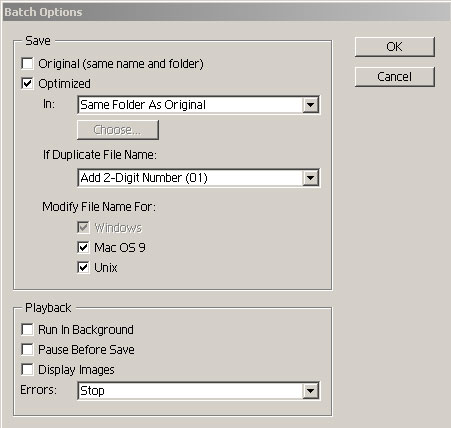This screenshot has width=451, height=428.
Task: Toggle the Unix file name checkbox
Action: click(83, 267)
